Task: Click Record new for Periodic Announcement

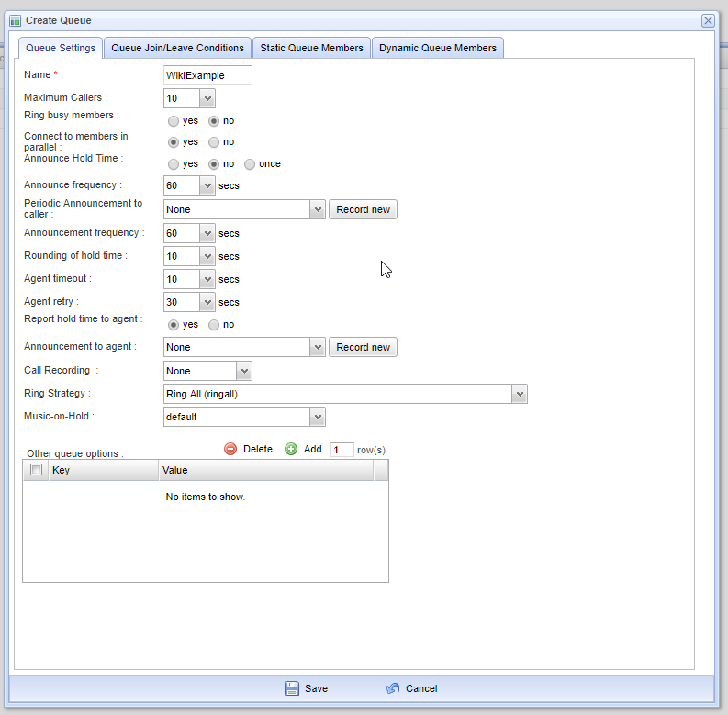Action: click(x=363, y=209)
